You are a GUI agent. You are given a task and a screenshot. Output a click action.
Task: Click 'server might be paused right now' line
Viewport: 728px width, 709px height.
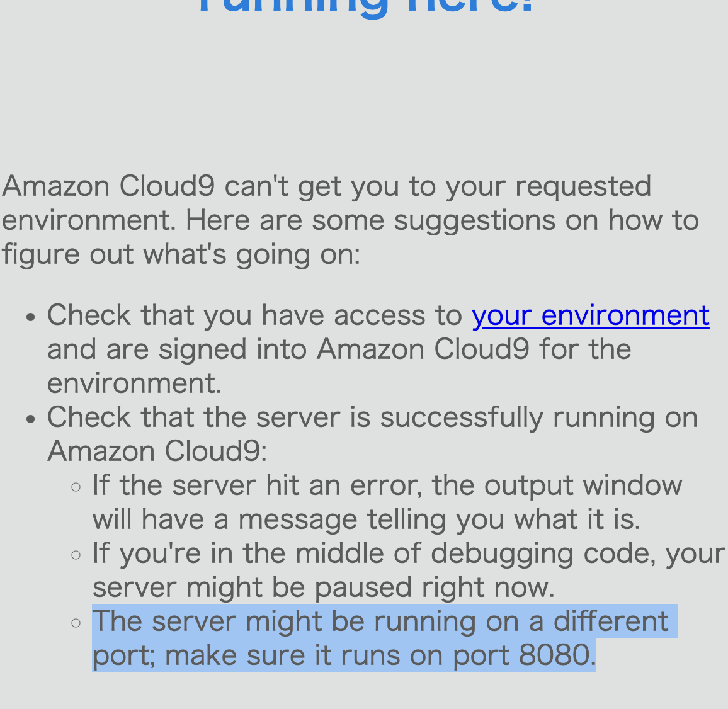(x=324, y=587)
